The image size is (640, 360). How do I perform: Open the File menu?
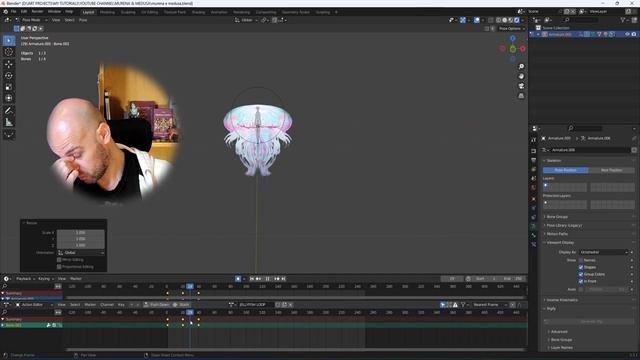pos(13,12)
